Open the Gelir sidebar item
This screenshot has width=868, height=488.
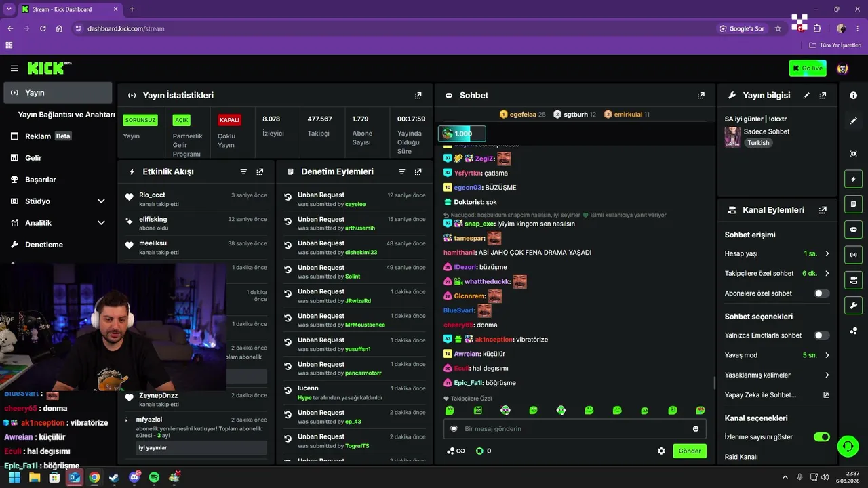pyautogui.click(x=58, y=158)
